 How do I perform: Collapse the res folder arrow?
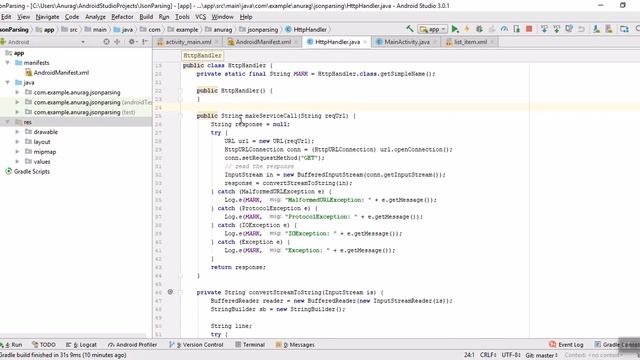click(7, 122)
